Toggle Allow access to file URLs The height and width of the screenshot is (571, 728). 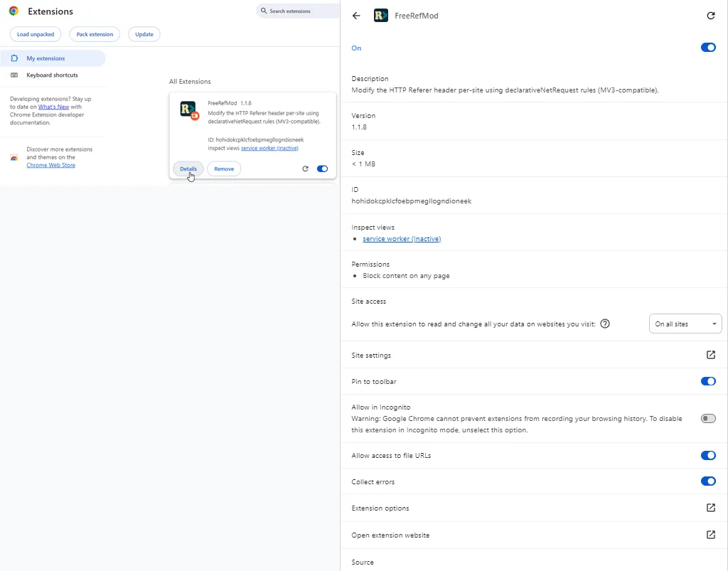[707, 455]
